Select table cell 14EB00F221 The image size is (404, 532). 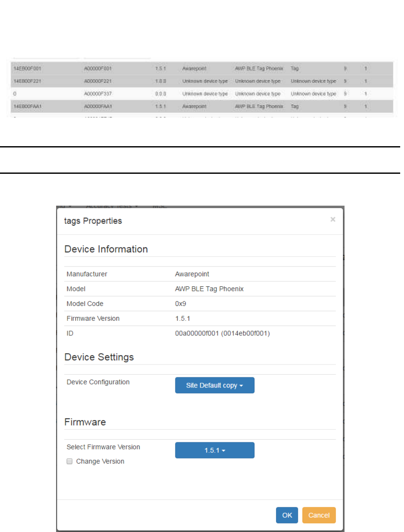(27, 81)
